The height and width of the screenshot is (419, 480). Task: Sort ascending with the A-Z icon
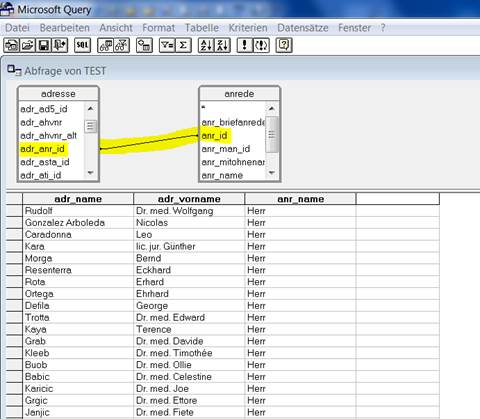(206, 45)
